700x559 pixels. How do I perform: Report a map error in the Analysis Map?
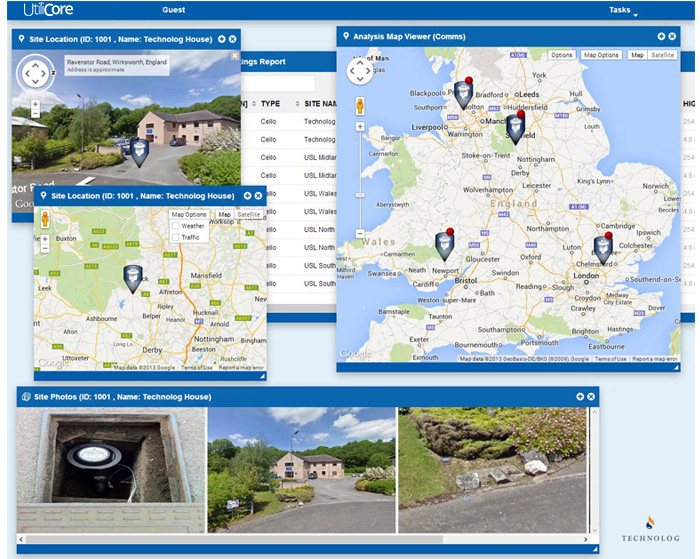(654, 359)
